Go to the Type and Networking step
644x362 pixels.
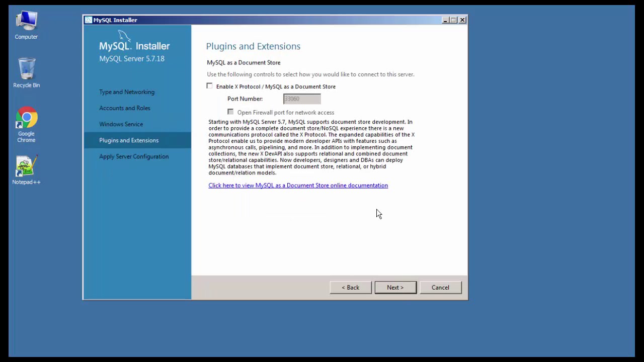point(127,92)
